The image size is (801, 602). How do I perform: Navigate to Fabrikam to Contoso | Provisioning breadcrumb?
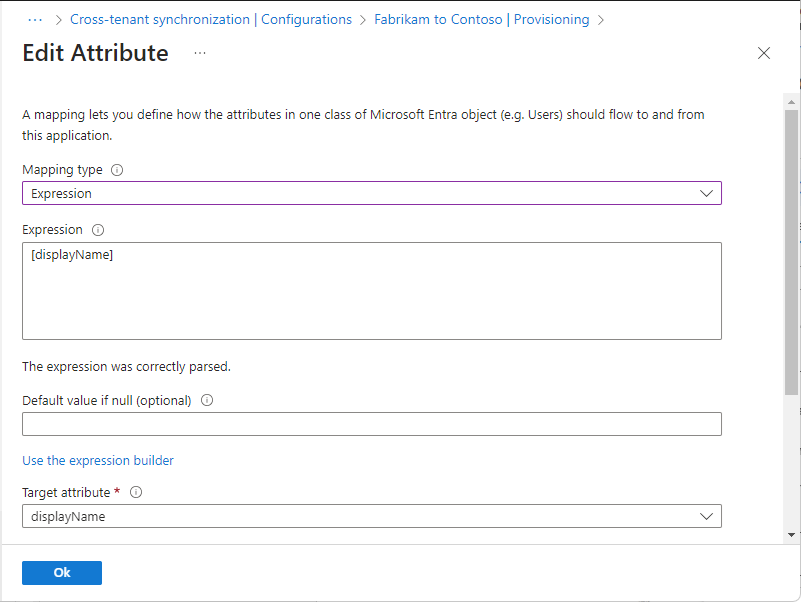pos(481,19)
